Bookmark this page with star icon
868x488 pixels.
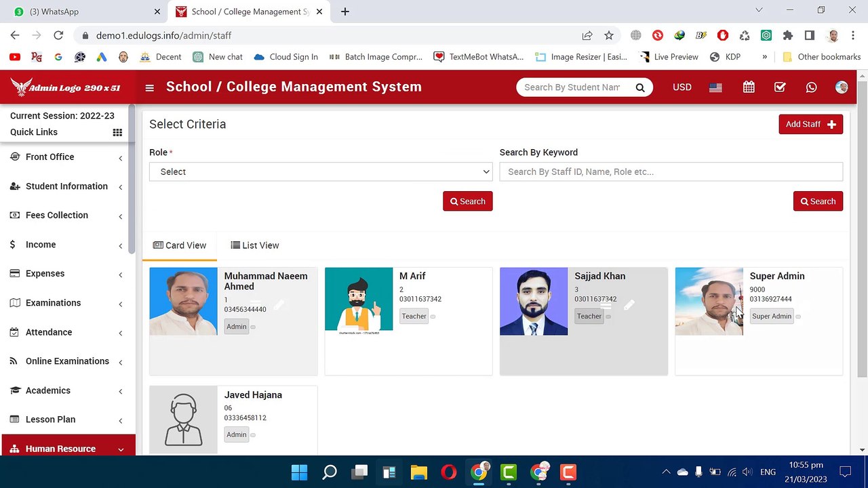tap(609, 35)
